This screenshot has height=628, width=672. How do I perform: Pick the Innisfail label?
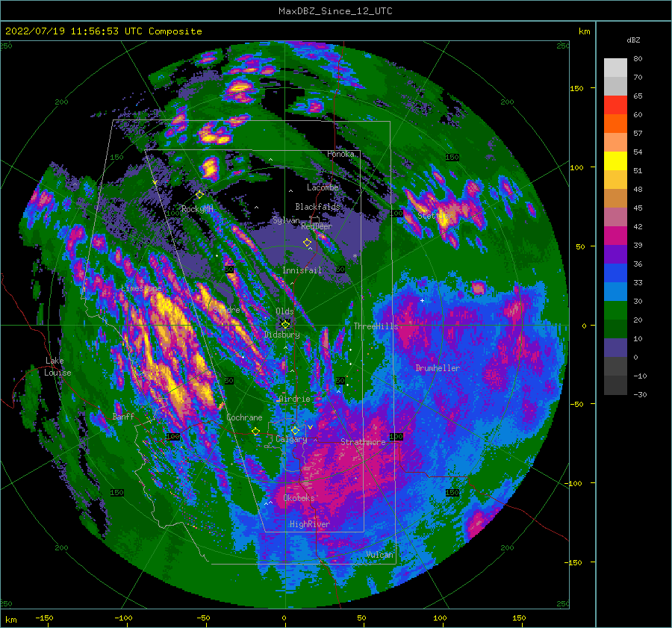pyautogui.click(x=302, y=270)
